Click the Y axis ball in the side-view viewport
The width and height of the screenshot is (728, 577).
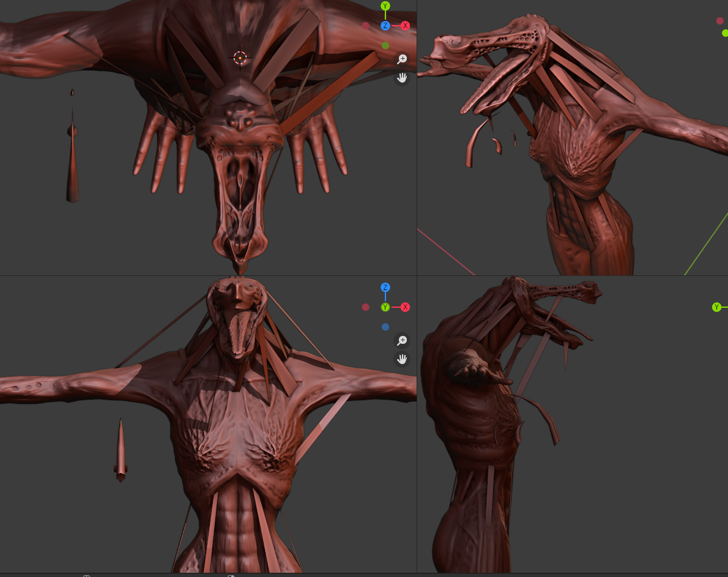coord(716,307)
